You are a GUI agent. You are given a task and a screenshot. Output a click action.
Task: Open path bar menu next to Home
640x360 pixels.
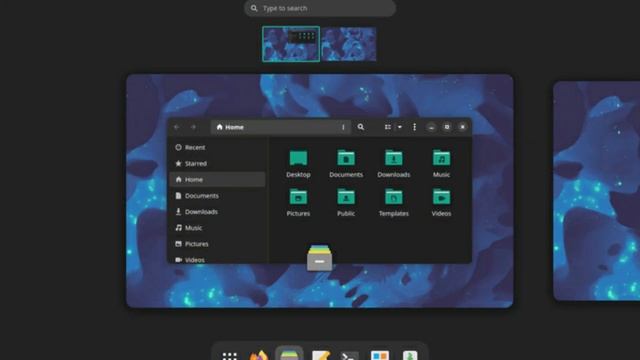coord(343,127)
